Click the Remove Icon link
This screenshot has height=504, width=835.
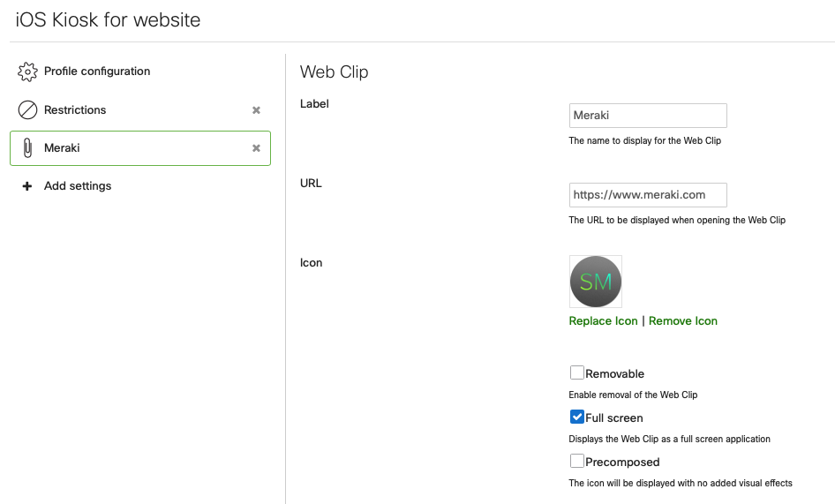coord(683,321)
